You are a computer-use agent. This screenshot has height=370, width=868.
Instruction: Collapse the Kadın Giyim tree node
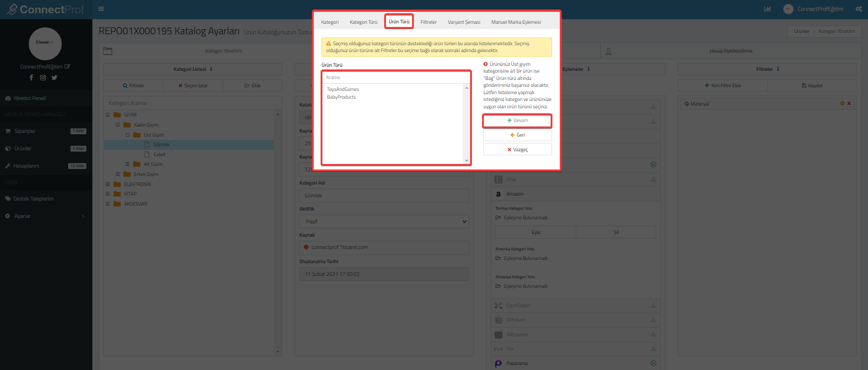(x=118, y=125)
